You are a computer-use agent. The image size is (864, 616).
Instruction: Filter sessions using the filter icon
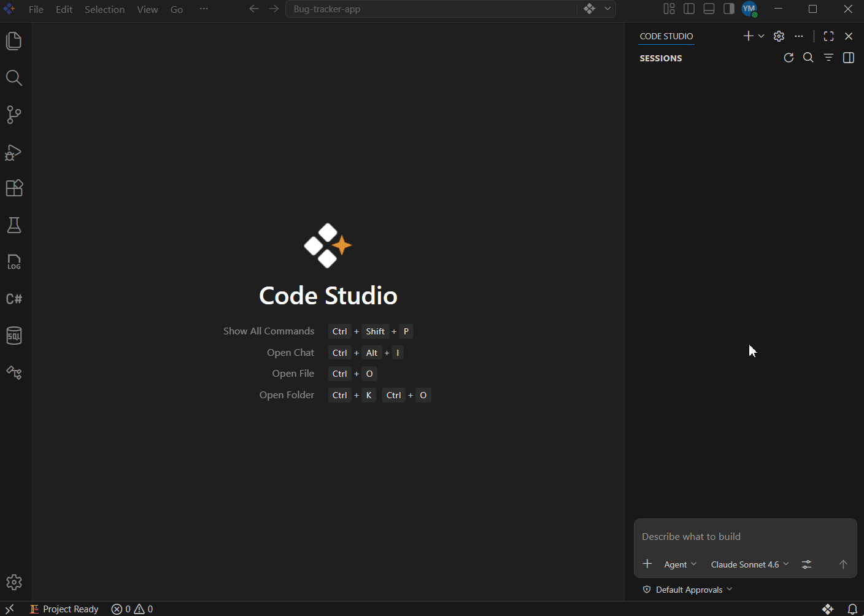828,58
